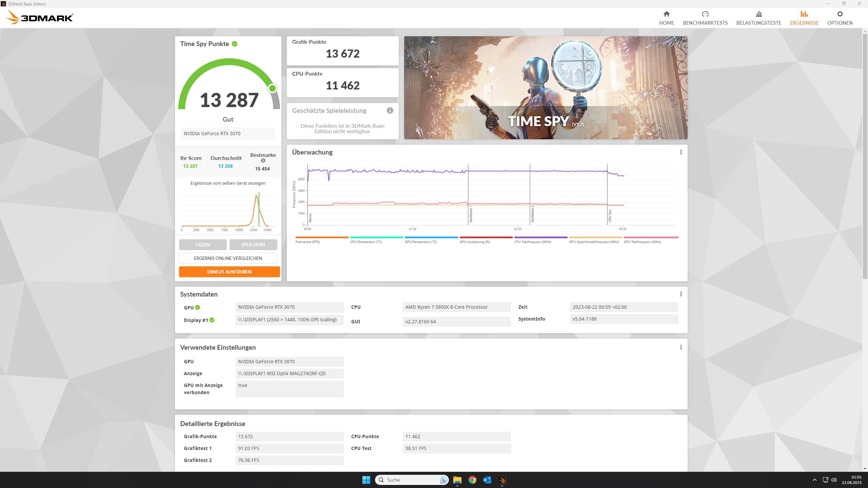This screenshot has width=868, height=488.
Task: Click info icon beside Geschätzte Spieleleistung
Action: [x=390, y=110]
